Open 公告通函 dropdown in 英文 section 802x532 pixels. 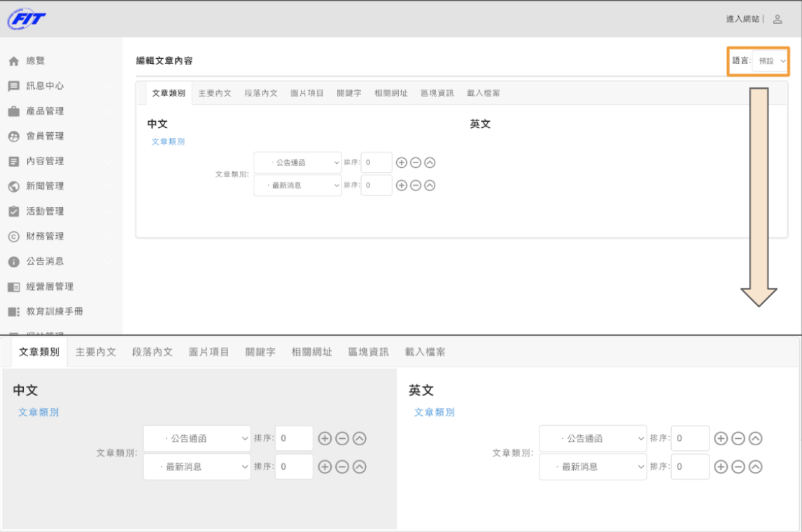[593, 438]
